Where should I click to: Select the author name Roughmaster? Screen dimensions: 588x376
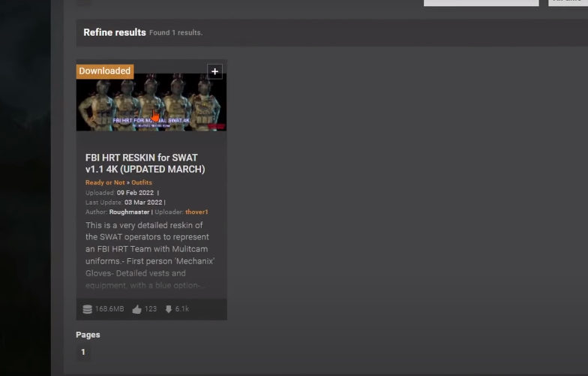tap(129, 212)
